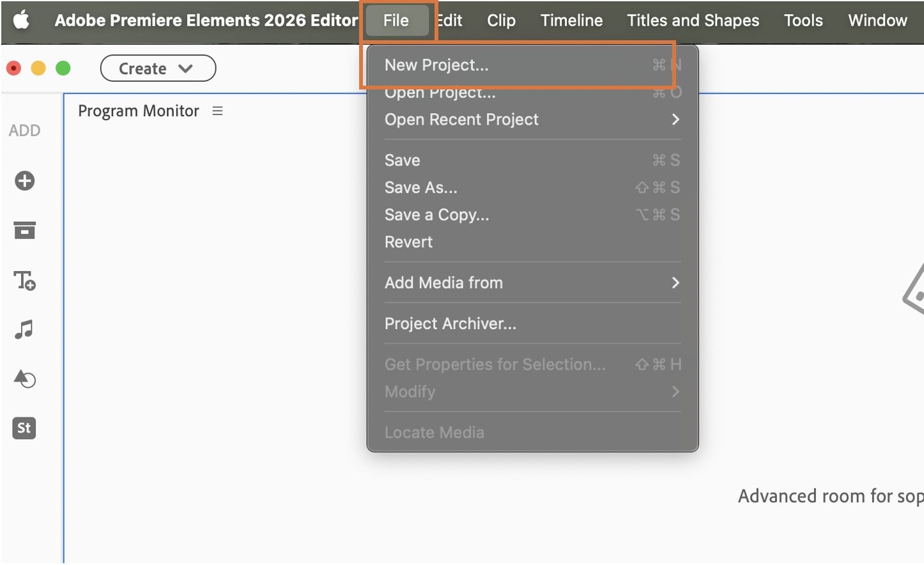The width and height of the screenshot is (924, 565).
Task: Select Revert in the File menu
Action: click(409, 242)
